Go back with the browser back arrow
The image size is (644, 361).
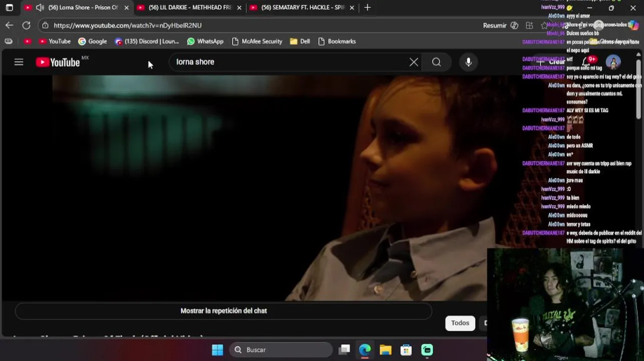coord(10,25)
